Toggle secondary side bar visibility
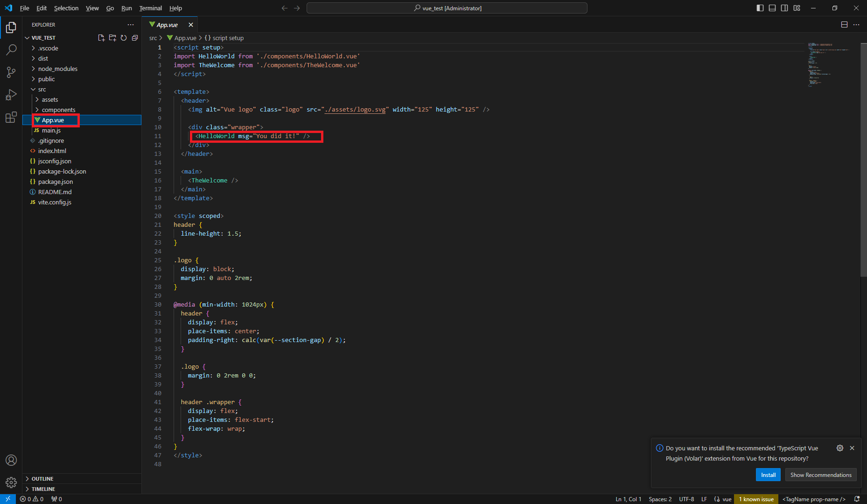Screen dimensions: 867x504 (x=784, y=8)
